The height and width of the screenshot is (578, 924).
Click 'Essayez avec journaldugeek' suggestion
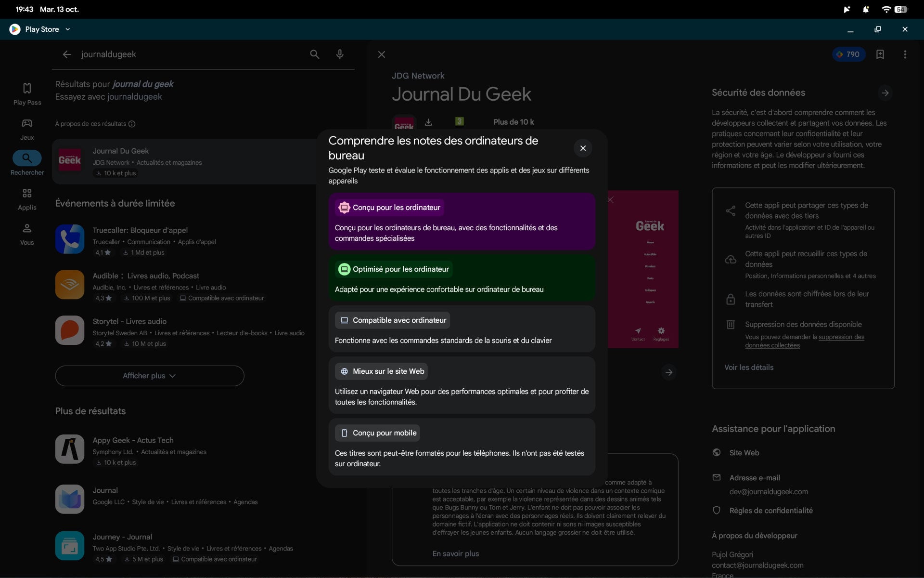108,97
